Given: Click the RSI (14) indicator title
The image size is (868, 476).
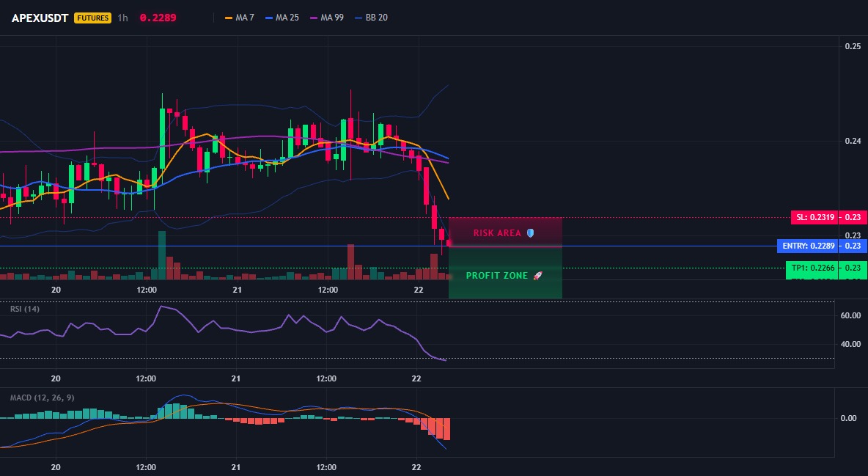Looking at the screenshot, I should (x=25, y=309).
